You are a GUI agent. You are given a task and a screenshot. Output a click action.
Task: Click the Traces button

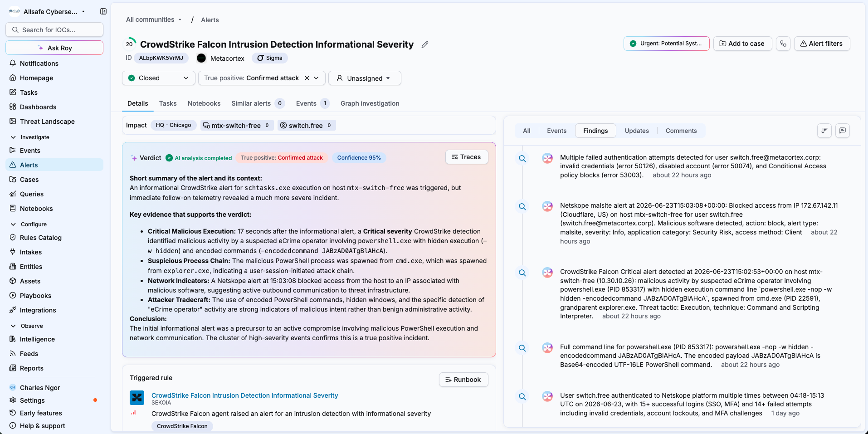coord(467,157)
